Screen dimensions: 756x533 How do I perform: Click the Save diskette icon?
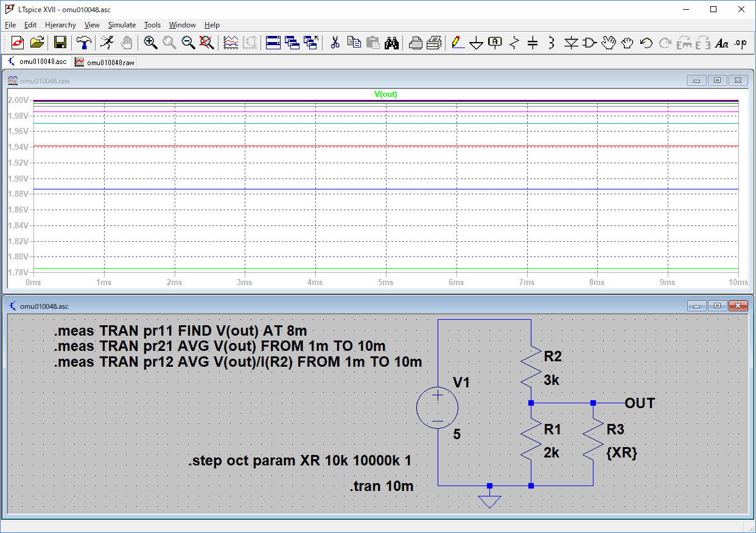[x=60, y=43]
